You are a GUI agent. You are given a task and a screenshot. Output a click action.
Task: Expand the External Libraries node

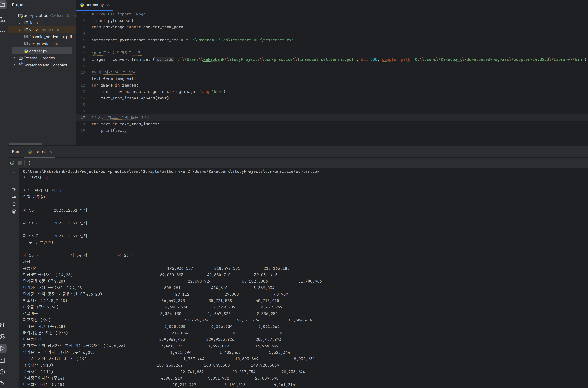[x=14, y=58]
